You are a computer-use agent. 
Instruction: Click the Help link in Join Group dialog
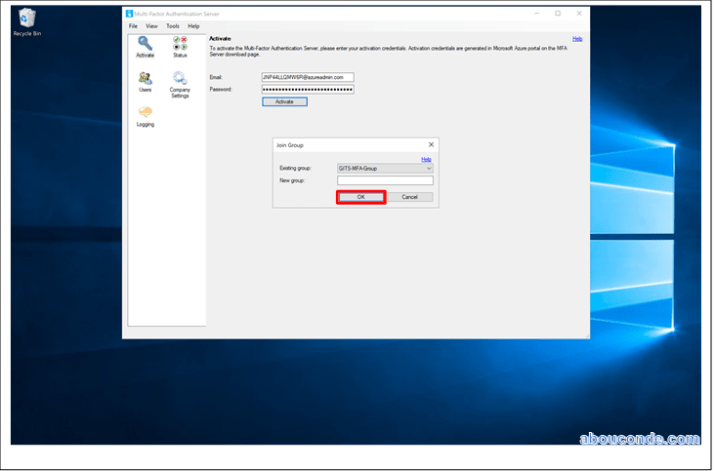tap(426, 159)
